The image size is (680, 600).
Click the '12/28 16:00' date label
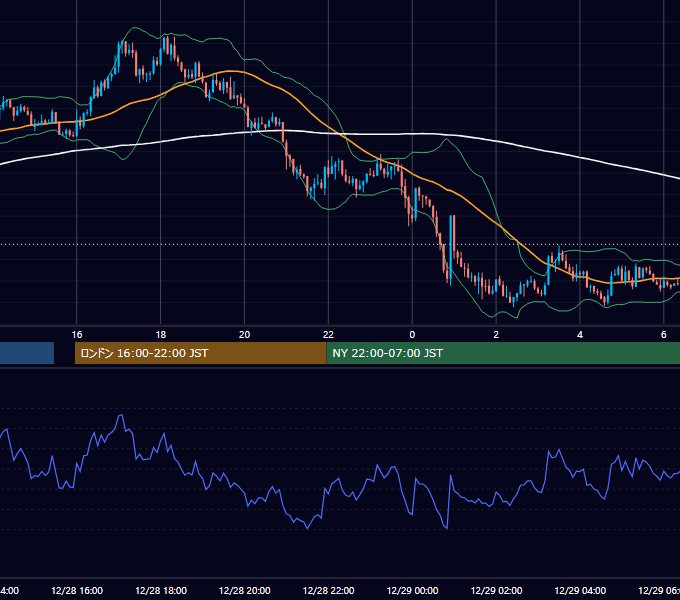77,591
